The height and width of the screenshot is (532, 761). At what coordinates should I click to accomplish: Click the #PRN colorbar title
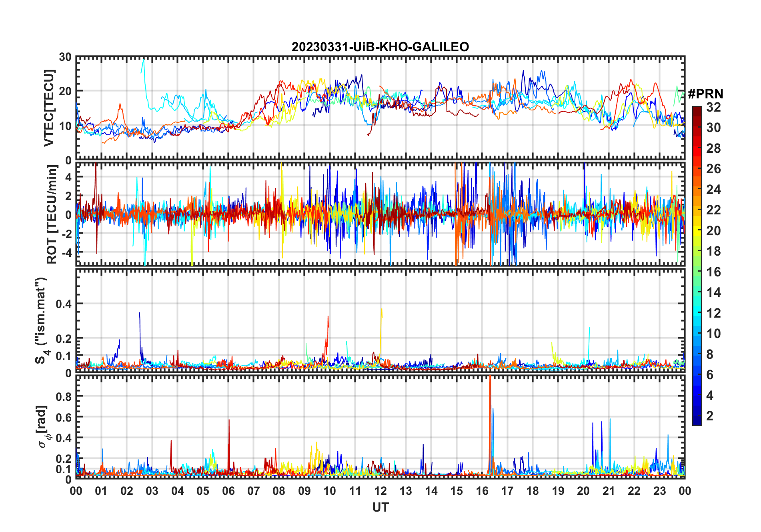coord(705,94)
